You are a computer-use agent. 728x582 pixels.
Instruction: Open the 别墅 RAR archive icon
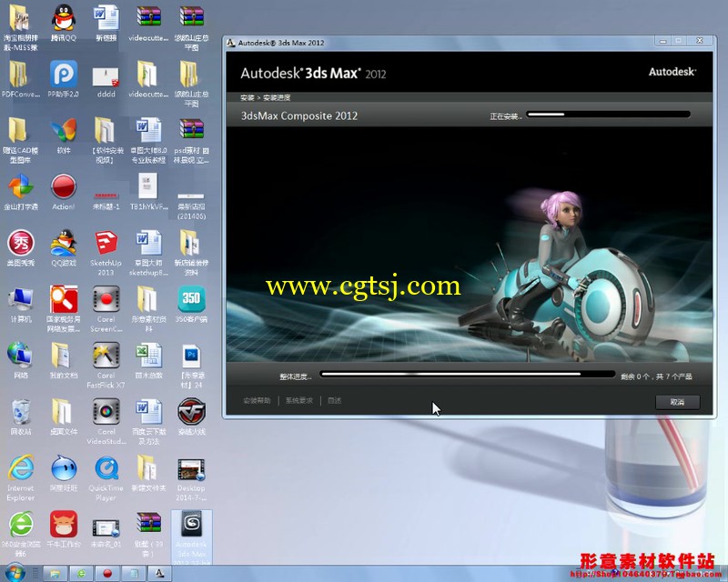tap(148, 534)
